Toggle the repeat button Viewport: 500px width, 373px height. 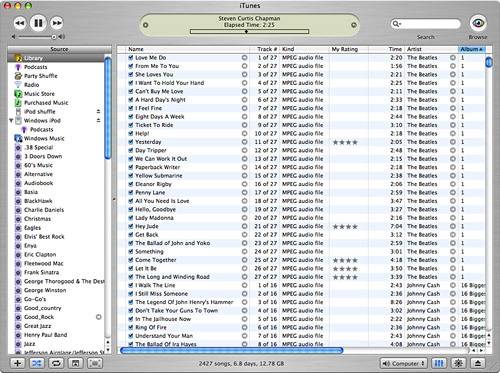click(x=56, y=363)
